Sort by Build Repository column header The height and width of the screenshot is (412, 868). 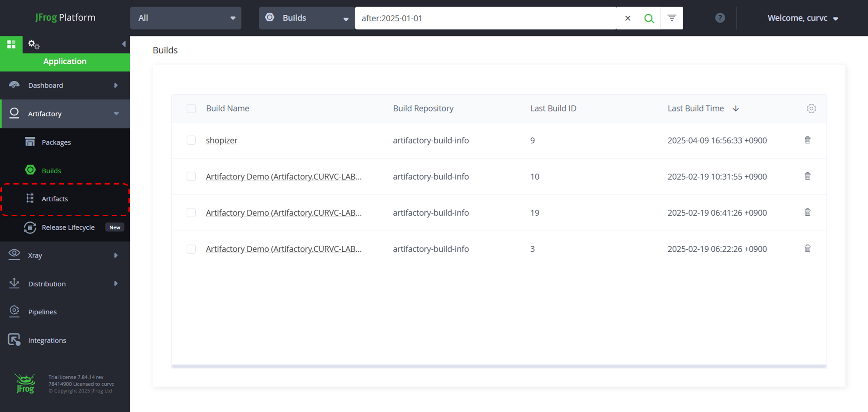(423, 109)
